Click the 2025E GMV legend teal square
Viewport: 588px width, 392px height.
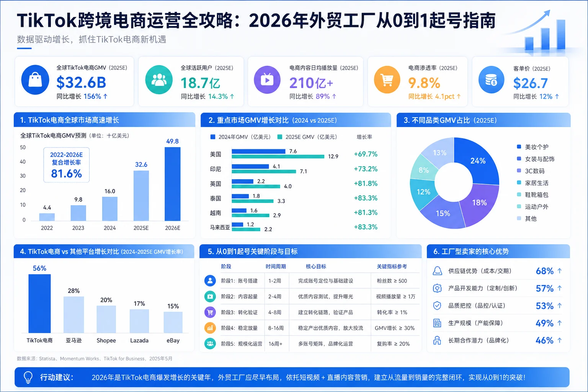point(280,137)
